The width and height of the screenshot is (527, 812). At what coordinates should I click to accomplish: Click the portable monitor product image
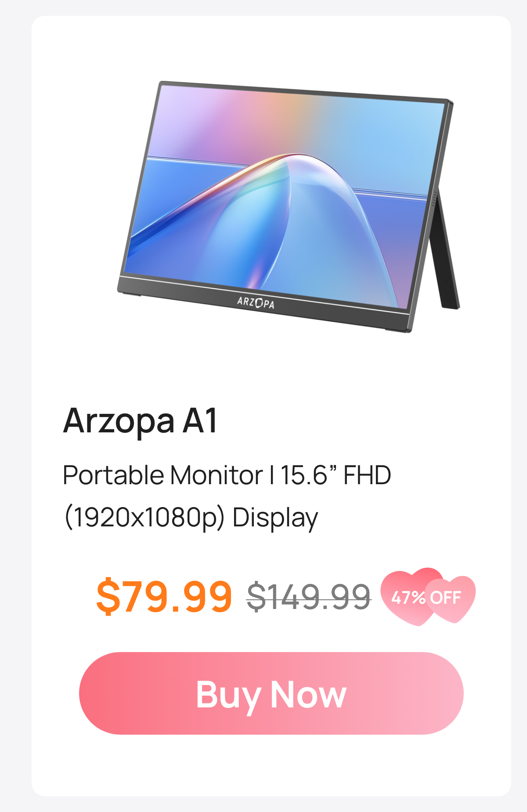click(x=289, y=207)
